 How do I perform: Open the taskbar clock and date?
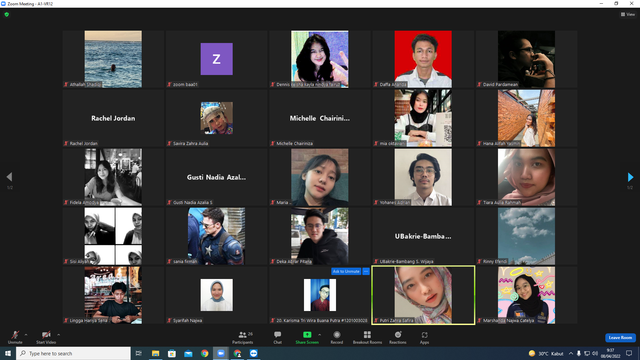point(611,353)
